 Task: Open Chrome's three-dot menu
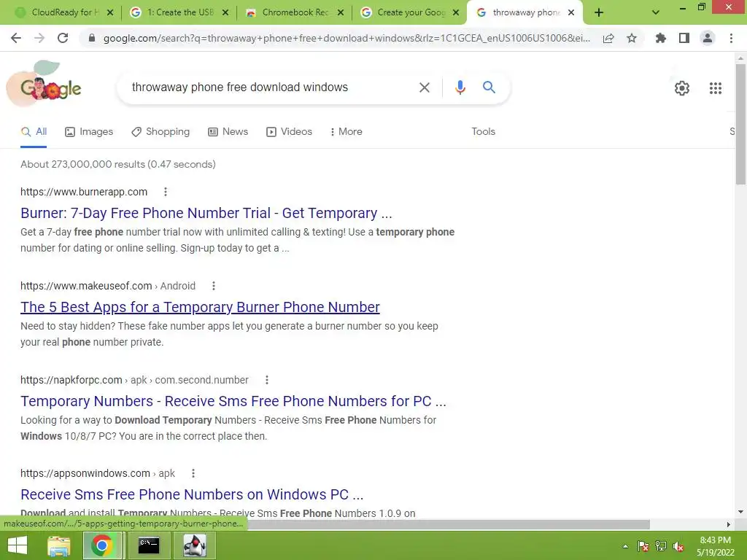731,38
